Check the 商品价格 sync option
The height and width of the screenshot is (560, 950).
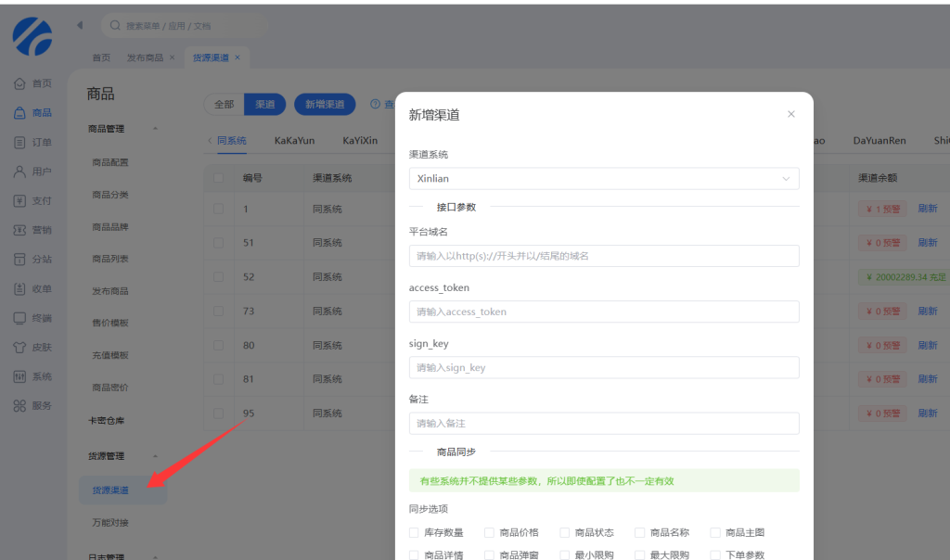489,533
